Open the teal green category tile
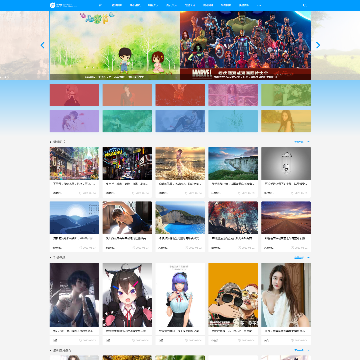 click(x=127, y=121)
